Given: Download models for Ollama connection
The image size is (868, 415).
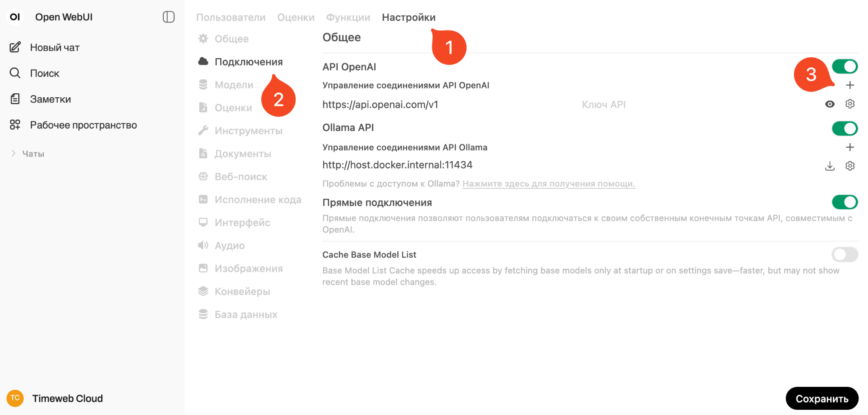Looking at the screenshot, I should pyautogui.click(x=829, y=166).
